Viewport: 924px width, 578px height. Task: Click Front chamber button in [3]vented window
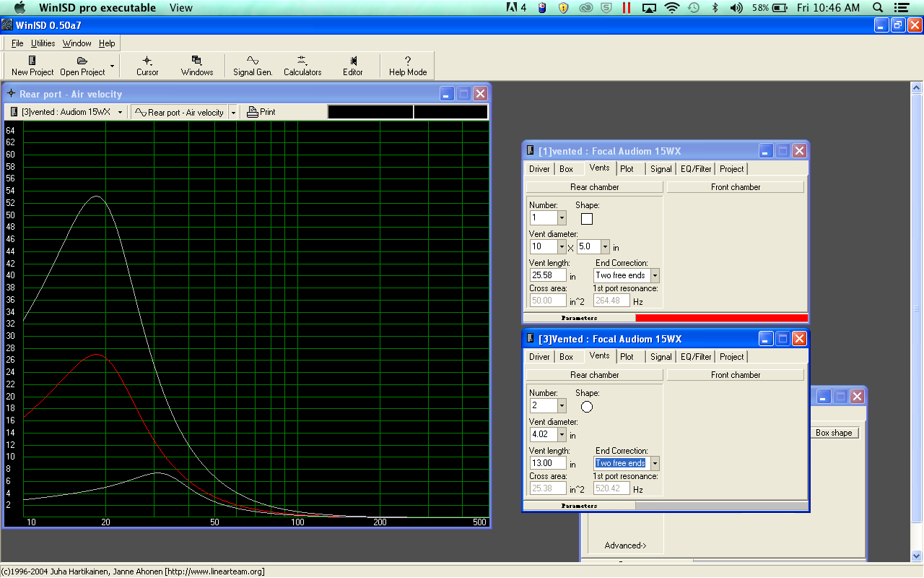pyautogui.click(x=736, y=375)
